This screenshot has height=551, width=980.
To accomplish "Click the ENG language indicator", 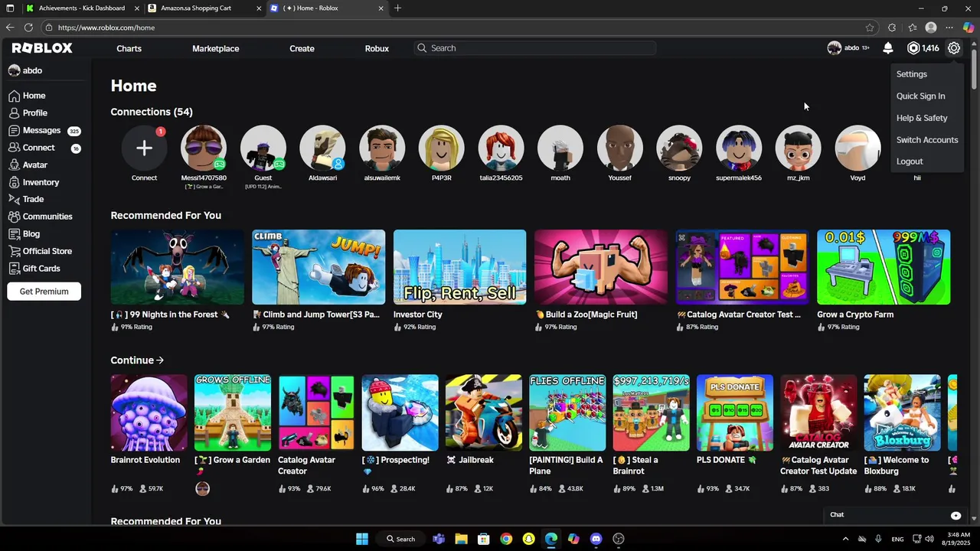I will click(x=897, y=539).
